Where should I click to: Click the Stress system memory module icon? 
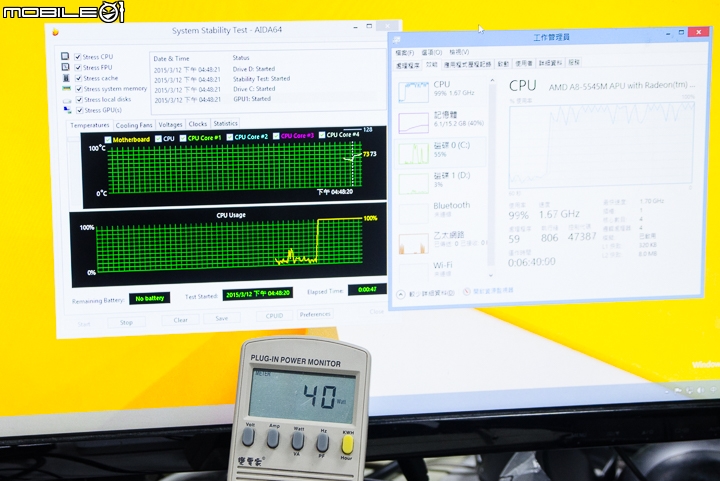coord(67,89)
